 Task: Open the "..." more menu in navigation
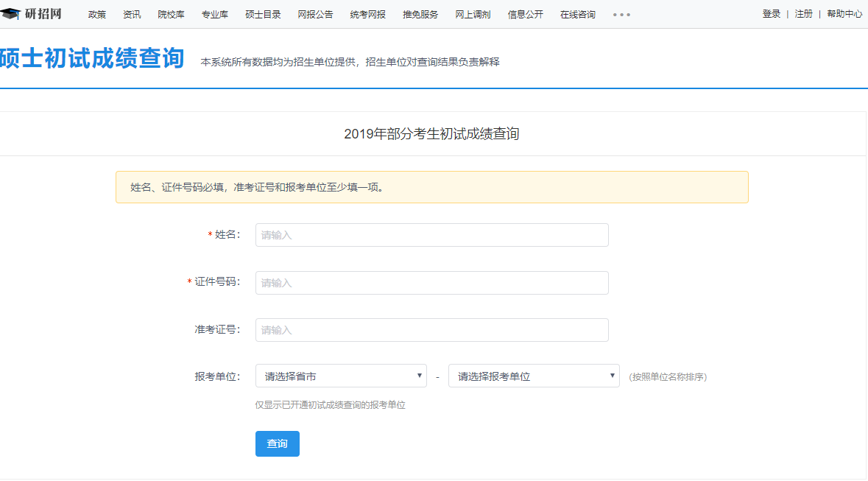coord(621,14)
